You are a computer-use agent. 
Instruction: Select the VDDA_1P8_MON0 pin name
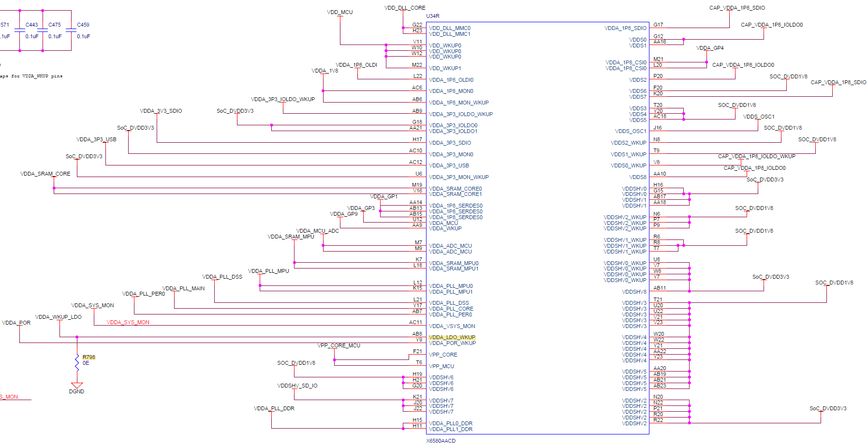(x=451, y=91)
